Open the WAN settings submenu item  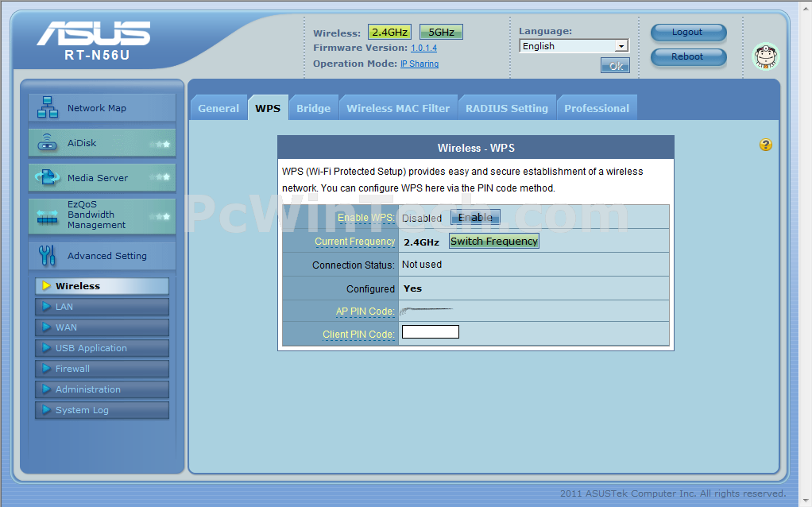[x=102, y=327]
